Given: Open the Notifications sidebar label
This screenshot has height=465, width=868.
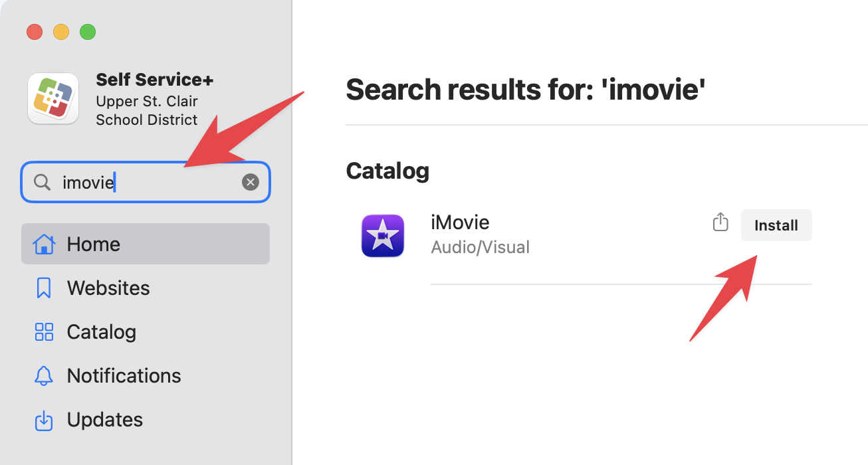Looking at the screenshot, I should pyautogui.click(x=124, y=375).
